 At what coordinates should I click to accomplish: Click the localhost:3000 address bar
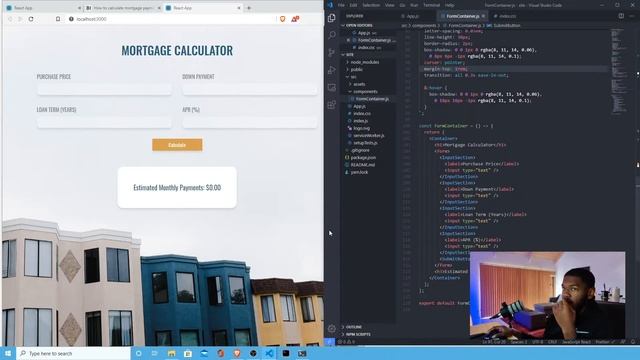(171, 19)
